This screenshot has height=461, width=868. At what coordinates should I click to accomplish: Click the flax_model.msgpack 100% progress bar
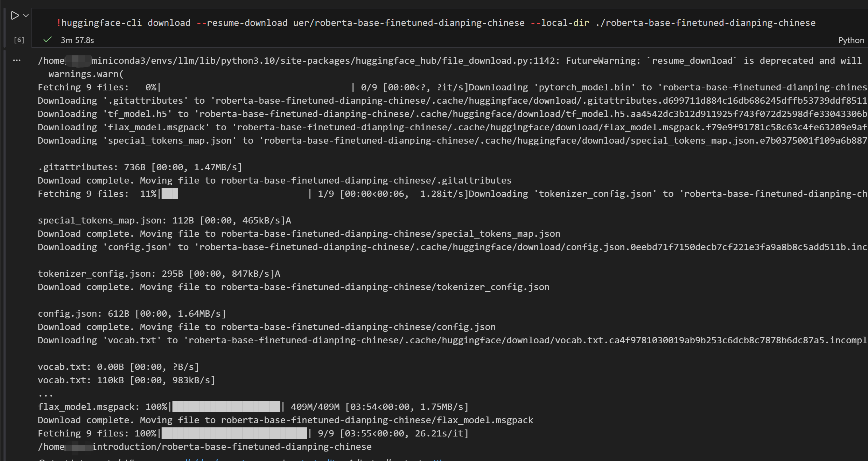click(226, 407)
